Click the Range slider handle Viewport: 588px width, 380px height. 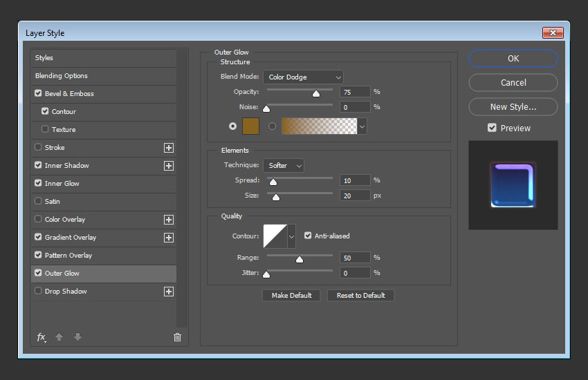tap(300, 260)
